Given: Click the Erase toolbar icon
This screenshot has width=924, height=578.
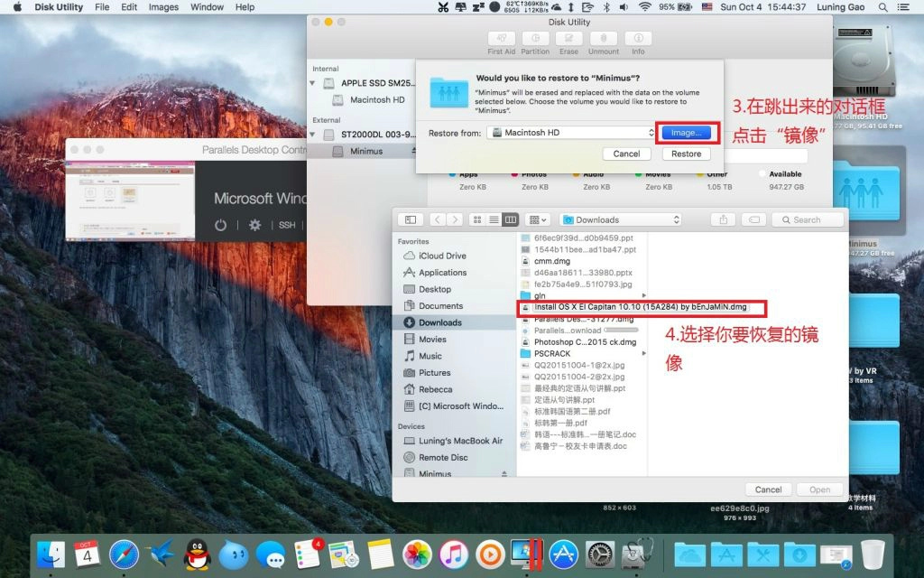Looking at the screenshot, I should (x=568, y=38).
